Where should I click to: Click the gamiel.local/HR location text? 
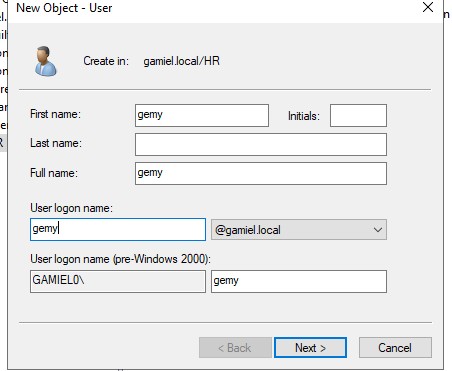pos(181,61)
